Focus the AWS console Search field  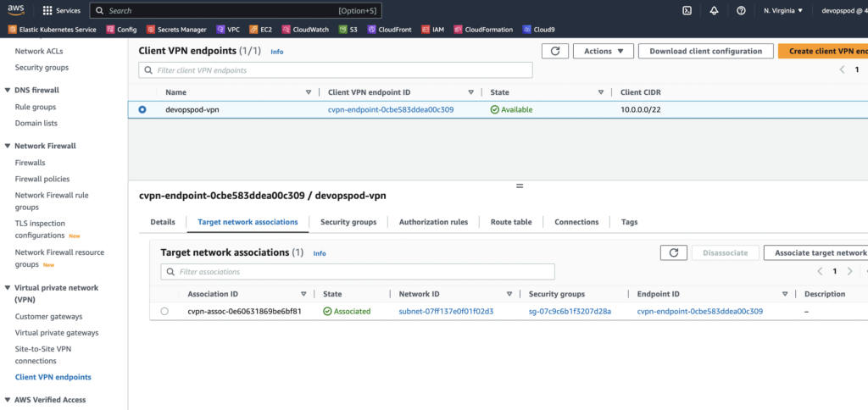[236, 10]
